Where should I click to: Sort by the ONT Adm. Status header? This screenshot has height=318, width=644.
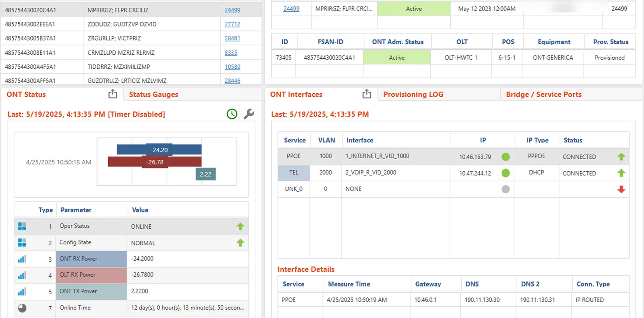coord(398,42)
